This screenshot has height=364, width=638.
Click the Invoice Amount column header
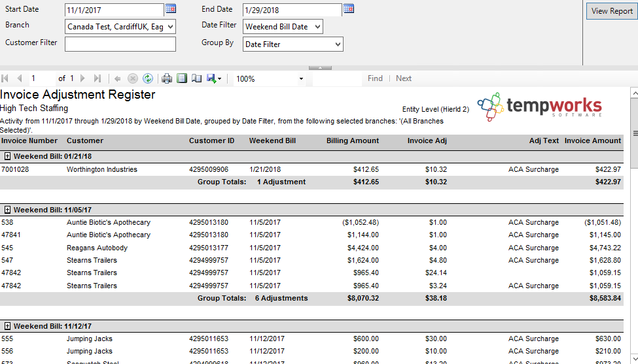(593, 141)
